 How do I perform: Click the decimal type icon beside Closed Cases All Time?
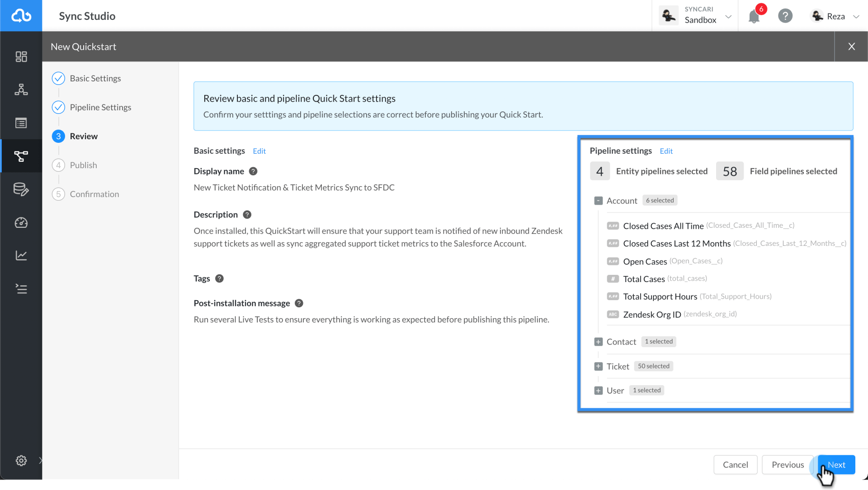click(x=613, y=226)
